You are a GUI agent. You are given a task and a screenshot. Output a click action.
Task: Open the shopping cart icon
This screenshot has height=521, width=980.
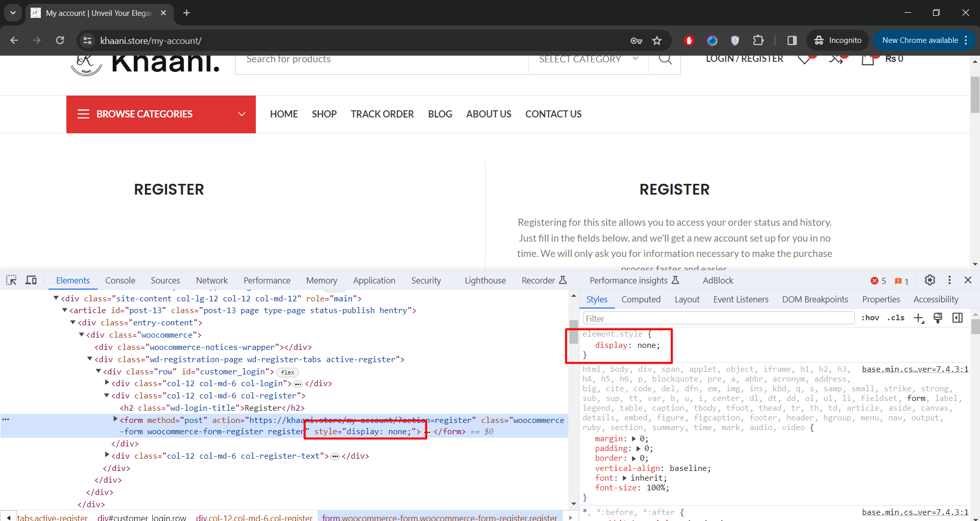pyautogui.click(x=868, y=59)
